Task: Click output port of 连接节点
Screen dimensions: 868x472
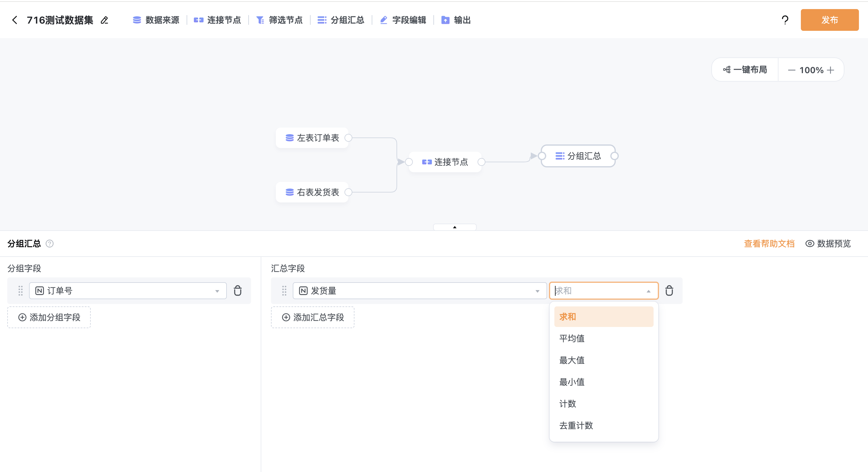Action: click(x=481, y=162)
